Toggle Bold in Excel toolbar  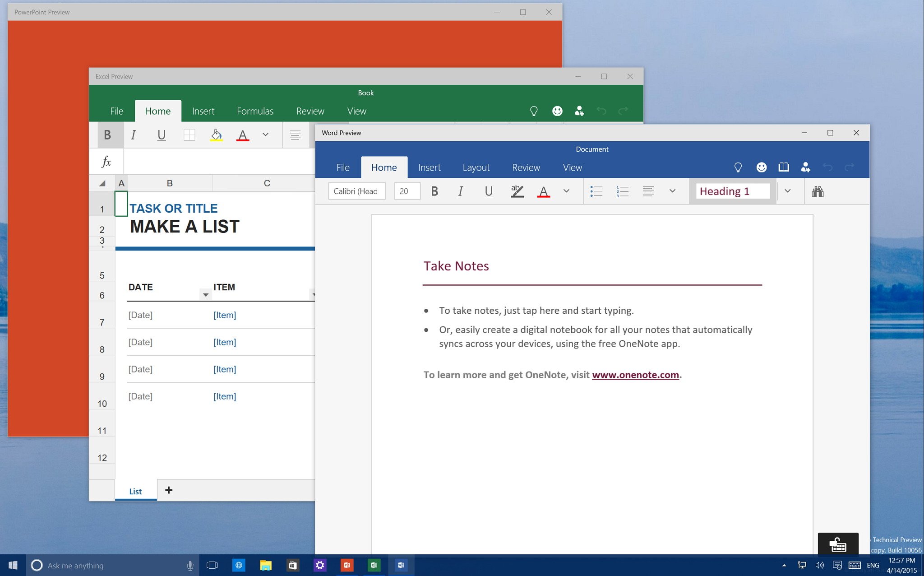pos(107,135)
